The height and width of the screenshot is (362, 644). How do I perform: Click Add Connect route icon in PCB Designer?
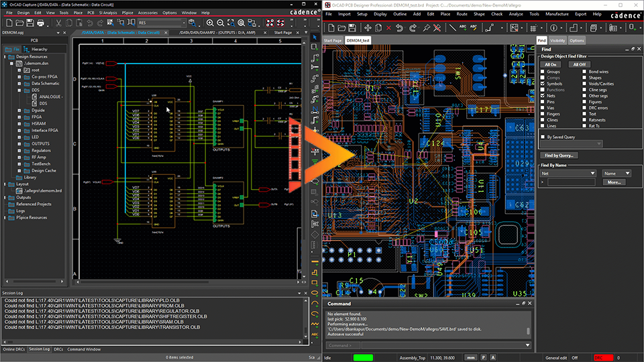point(489,28)
